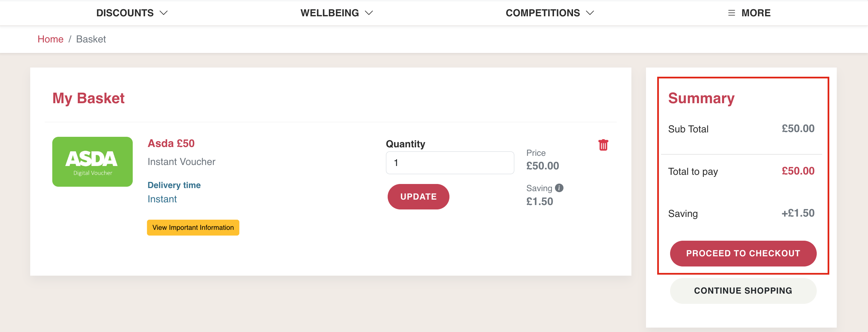Open the MORE menu
The height and width of the screenshot is (332, 868).
pos(749,13)
